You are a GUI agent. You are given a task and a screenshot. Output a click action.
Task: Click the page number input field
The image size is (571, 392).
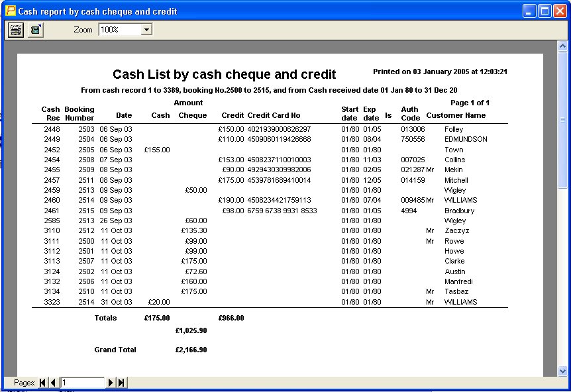[83, 383]
